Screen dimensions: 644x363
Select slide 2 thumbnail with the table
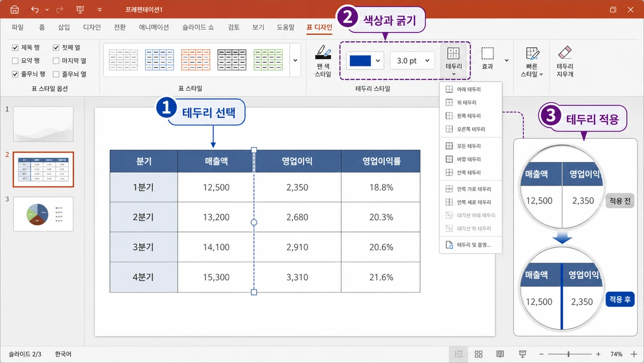pos(43,170)
